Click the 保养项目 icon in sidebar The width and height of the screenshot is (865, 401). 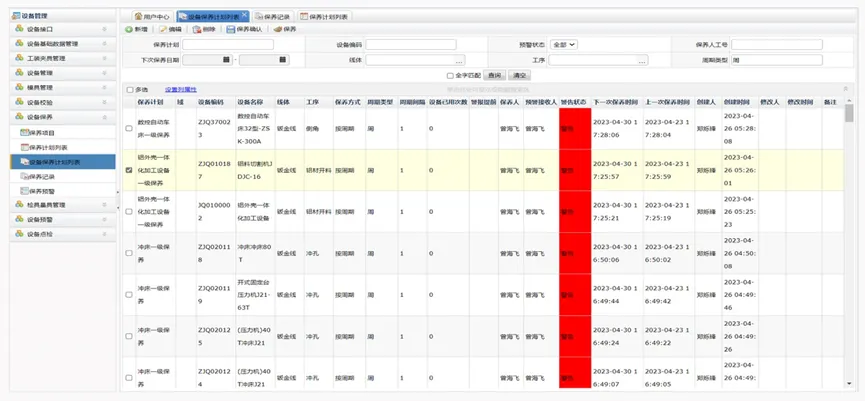tap(24, 132)
